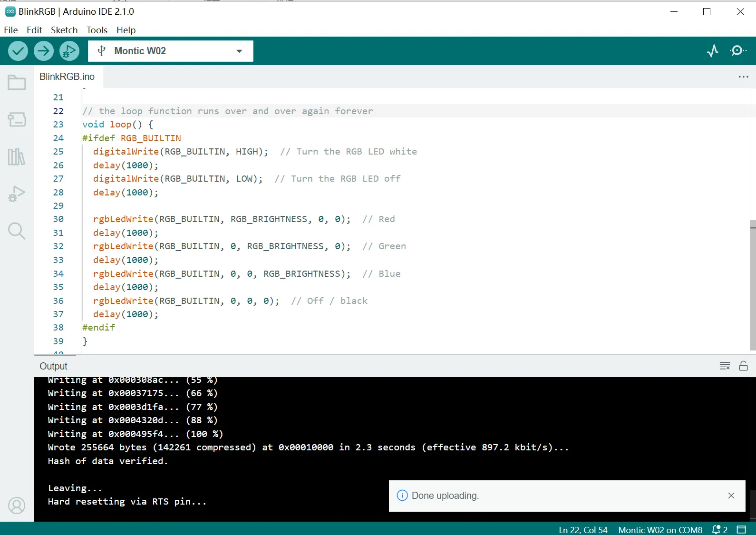Click the Verify sketch checkmark button
756x535 pixels.
tap(18, 51)
